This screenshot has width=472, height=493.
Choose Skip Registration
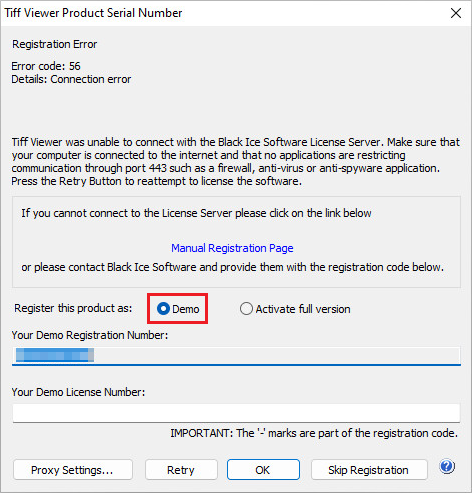369,470
